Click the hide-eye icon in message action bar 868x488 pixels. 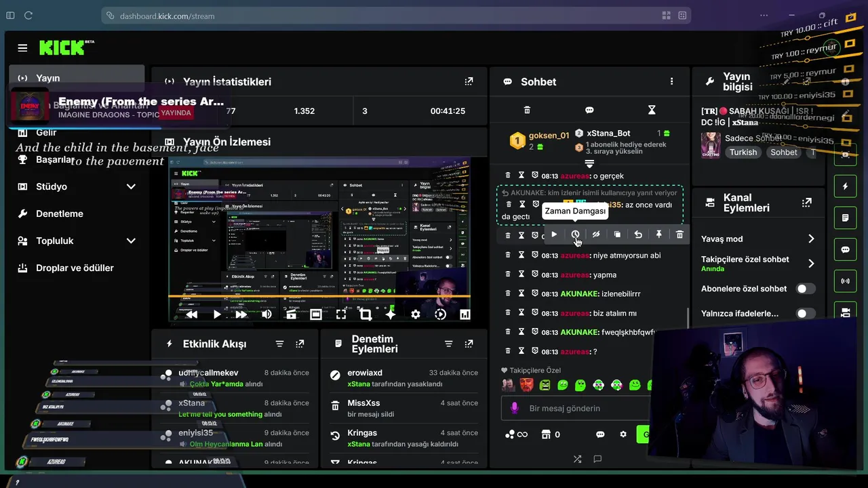pos(596,235)
